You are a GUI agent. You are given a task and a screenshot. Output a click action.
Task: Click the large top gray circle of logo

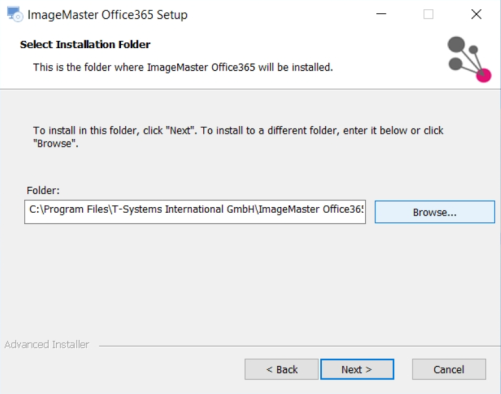coord(456,45)
